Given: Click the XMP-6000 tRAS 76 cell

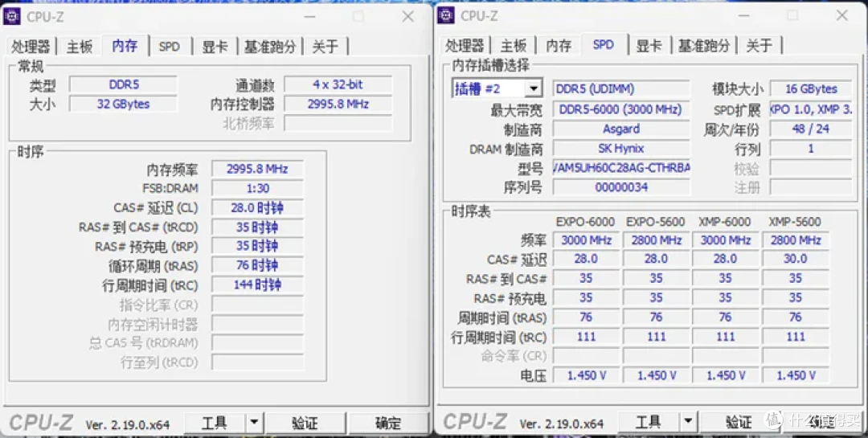Looking at the screenshot, I should point(725,317).
